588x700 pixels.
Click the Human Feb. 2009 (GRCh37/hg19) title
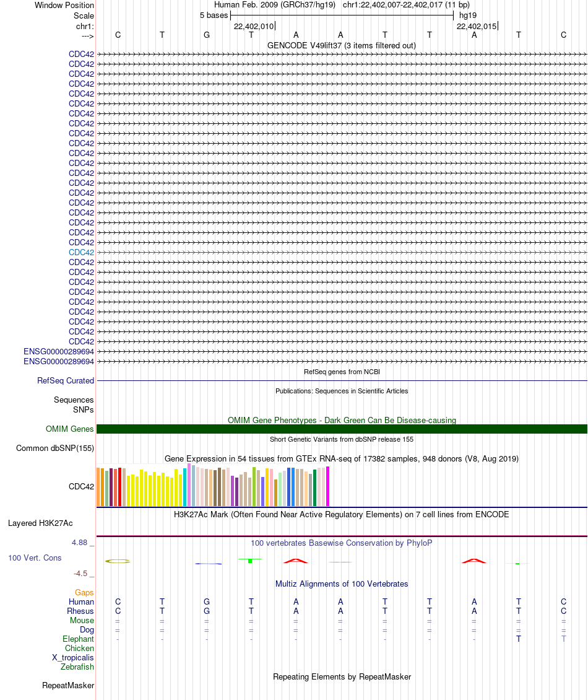[275, 5]
